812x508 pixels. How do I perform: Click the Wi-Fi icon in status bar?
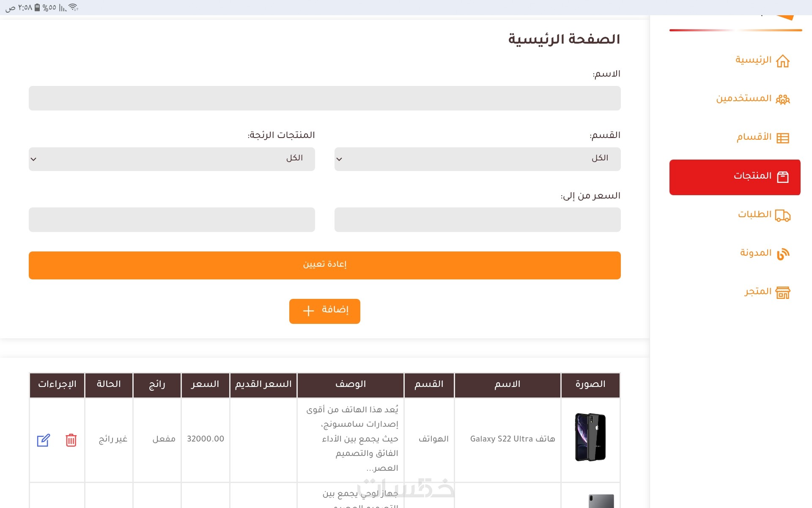coord(73,7)
